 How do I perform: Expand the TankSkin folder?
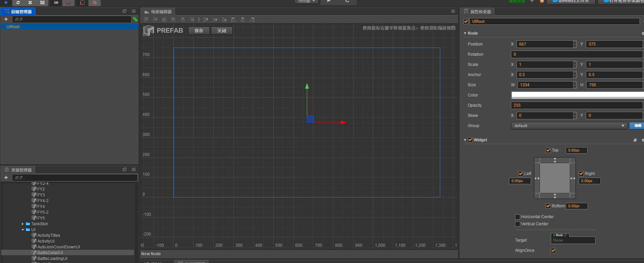23,224
